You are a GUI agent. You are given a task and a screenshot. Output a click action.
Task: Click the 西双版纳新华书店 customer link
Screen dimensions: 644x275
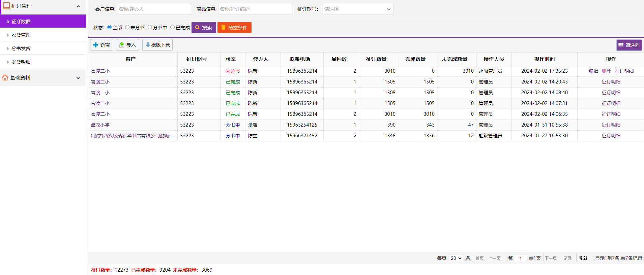pos(132,136)
